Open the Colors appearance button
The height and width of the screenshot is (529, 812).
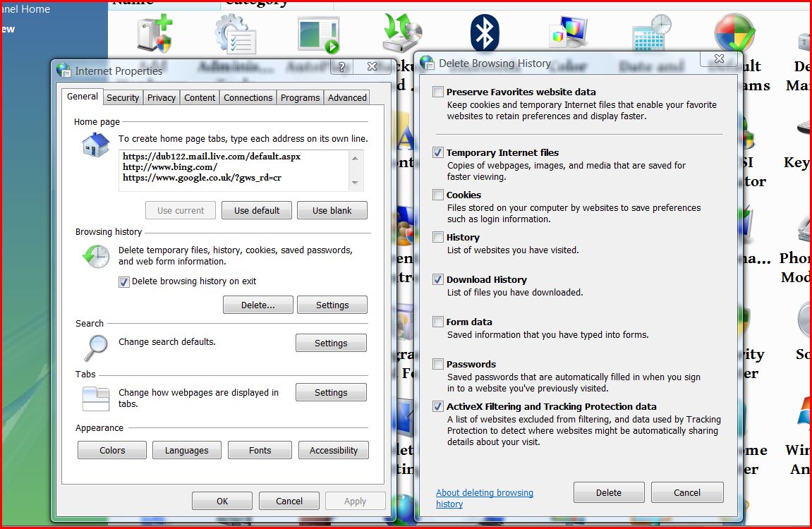112,450
